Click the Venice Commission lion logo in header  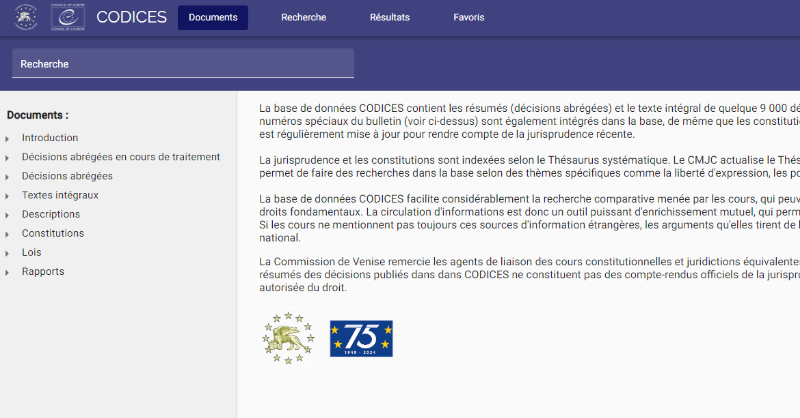26,17
